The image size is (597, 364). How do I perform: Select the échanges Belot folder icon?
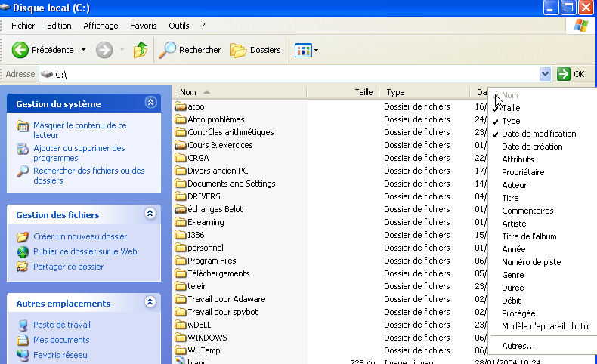click(180, 209)
